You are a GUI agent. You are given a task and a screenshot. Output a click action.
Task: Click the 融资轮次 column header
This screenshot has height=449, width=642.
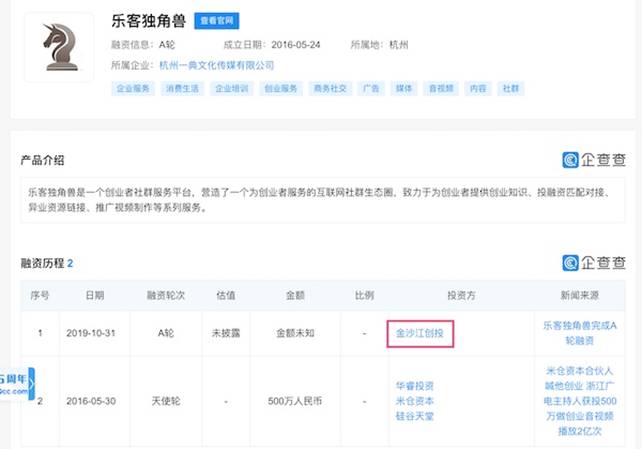[x=166, y=296]
